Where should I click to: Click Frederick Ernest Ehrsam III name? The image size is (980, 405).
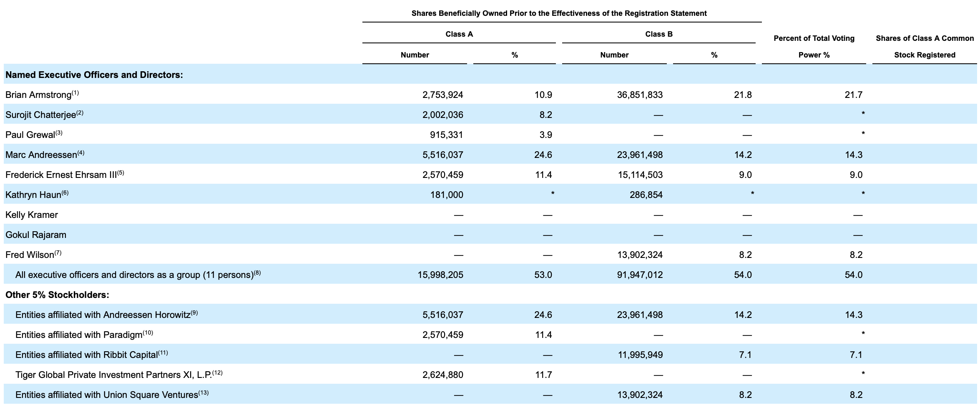[61, 175]
